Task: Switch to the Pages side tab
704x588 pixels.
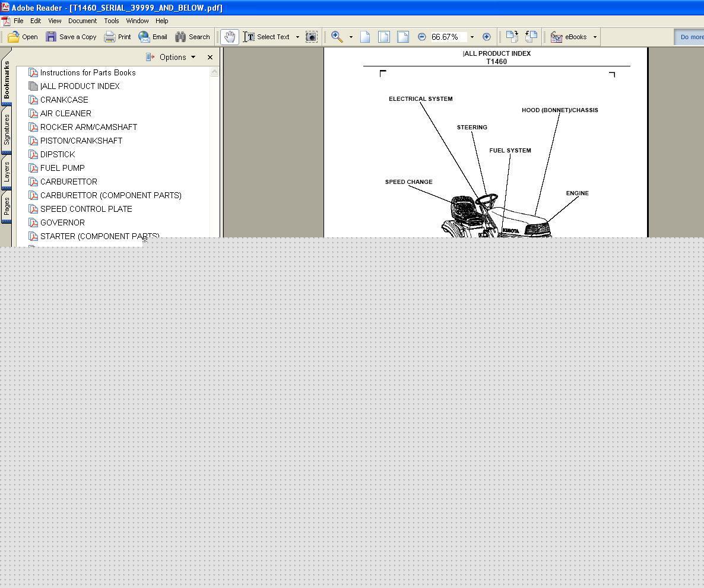Action: click(7, 206)
